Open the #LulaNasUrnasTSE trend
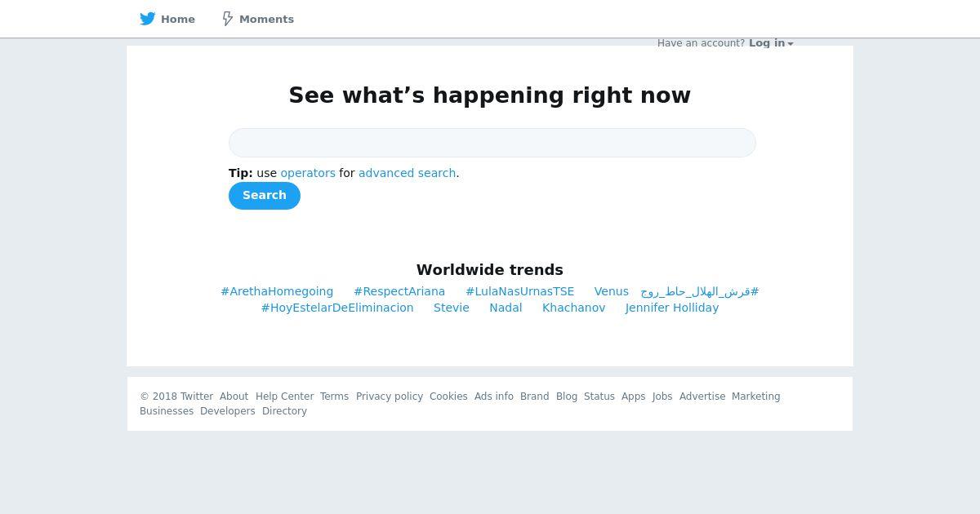The height and width of the screenshot is (514, 980). [520, 291]
